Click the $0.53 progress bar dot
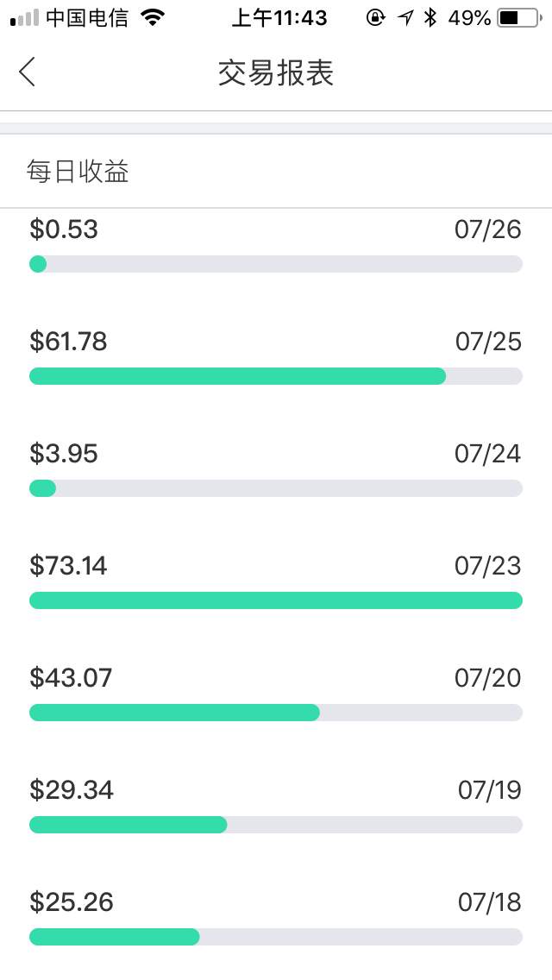The image size is (552, 980). click(x=38, y=264)
